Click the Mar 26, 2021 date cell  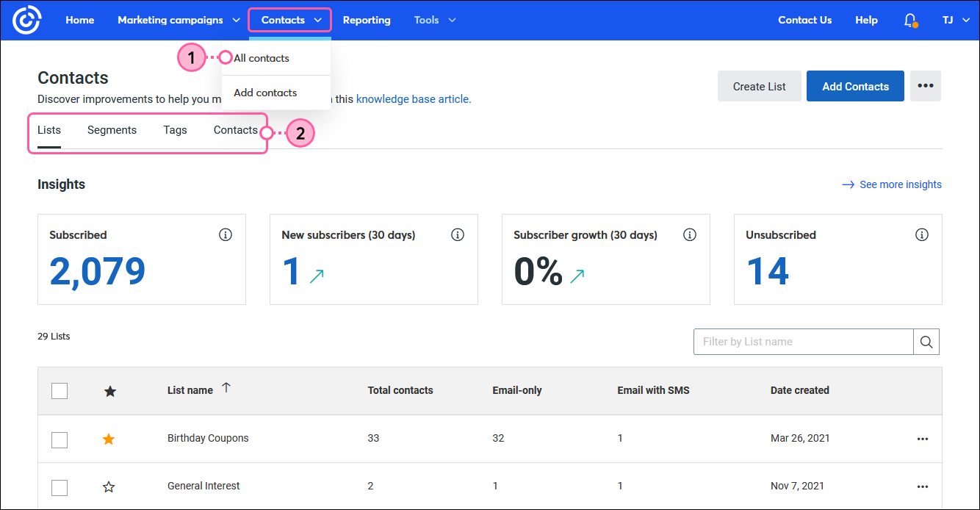tap(800, 438)
